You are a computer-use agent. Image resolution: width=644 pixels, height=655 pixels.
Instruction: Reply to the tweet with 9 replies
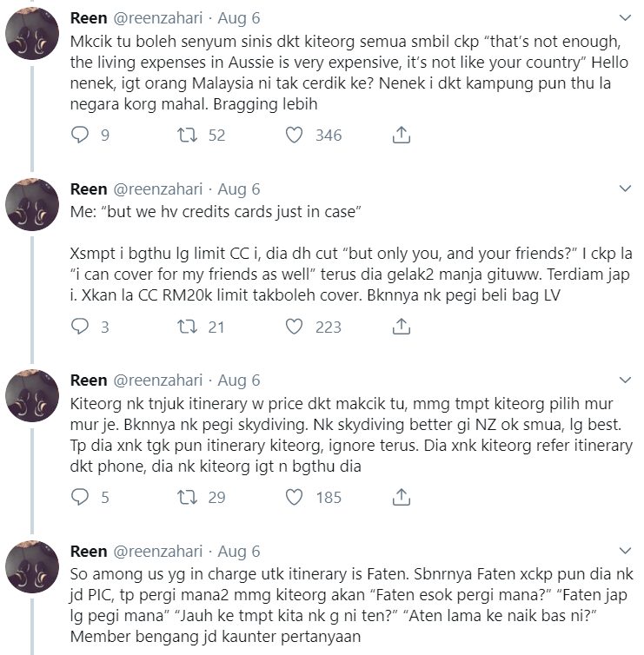click(79, 135)
